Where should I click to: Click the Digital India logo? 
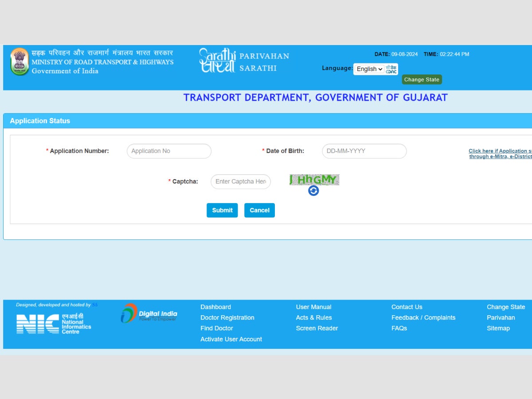(149, 313)
